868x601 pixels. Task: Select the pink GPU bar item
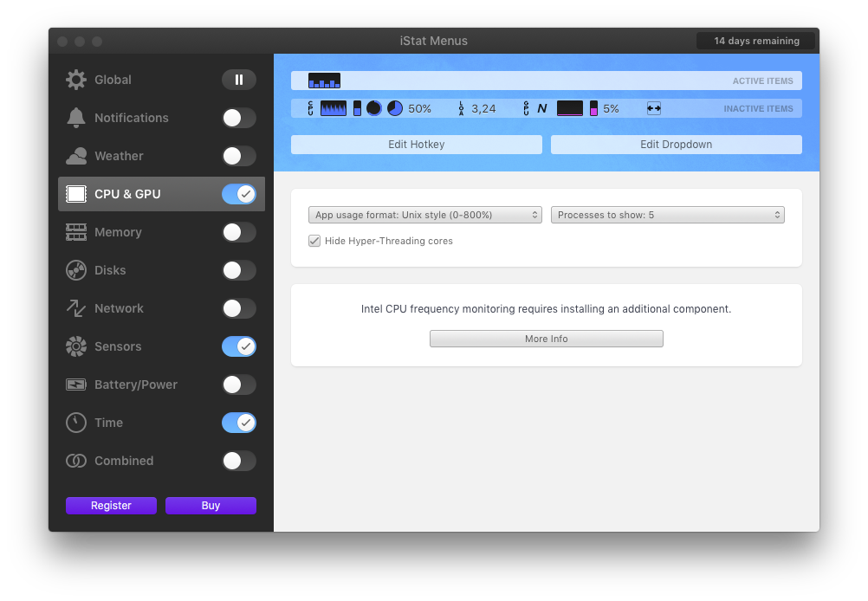[593, 108]
